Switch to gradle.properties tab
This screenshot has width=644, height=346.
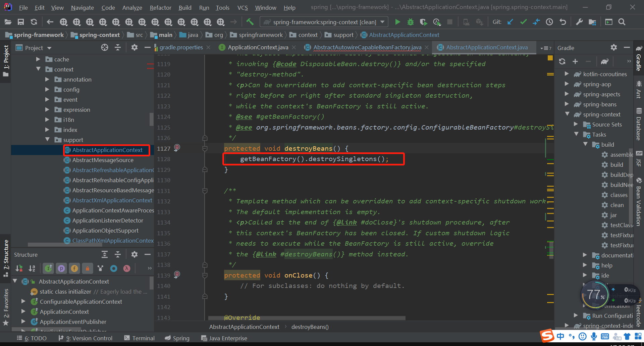(x=181, y=47)
